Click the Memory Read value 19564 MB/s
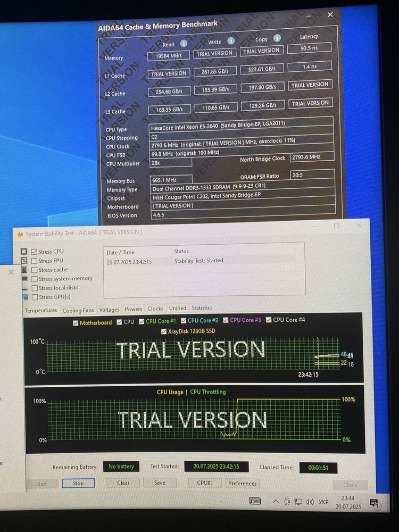Viewport: 399px width, 532px height. [x=168, y=56]
